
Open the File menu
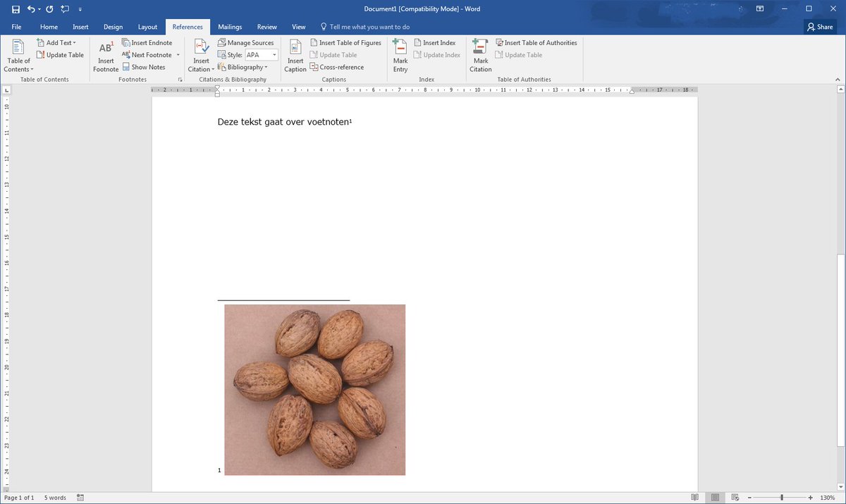[16, 27]
